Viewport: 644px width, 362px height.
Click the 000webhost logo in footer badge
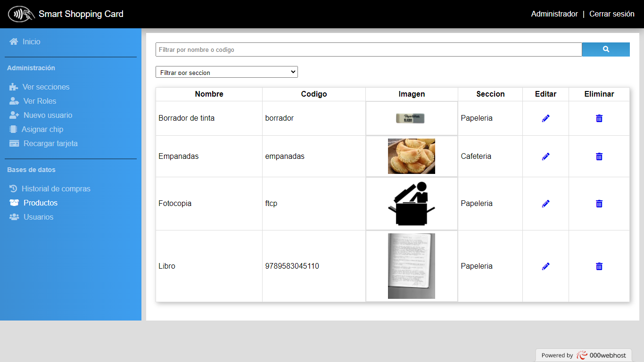click(x=602, y=355)
